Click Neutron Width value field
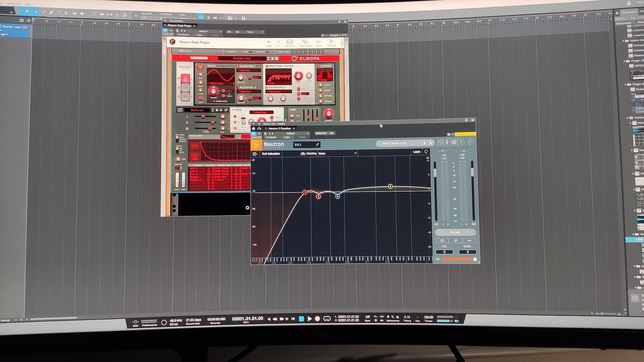Image resolution: width=644 pixels, height=362 pixels. [468, 252]
